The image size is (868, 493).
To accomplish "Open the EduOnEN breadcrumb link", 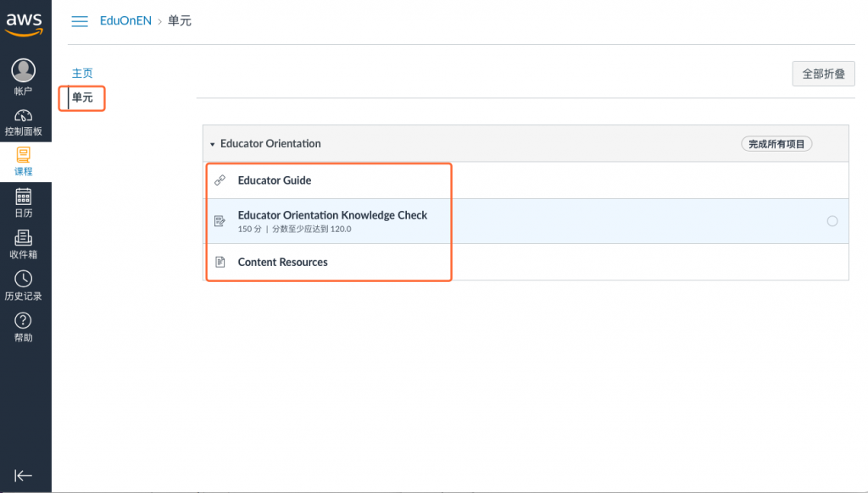I will (x=125, y=20).
